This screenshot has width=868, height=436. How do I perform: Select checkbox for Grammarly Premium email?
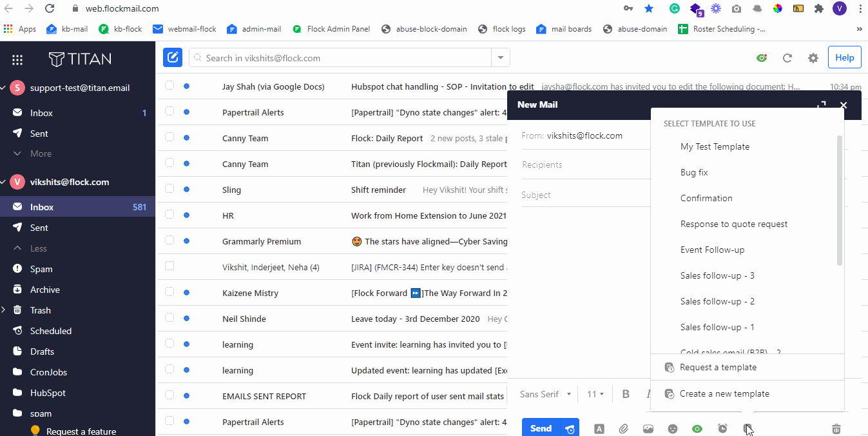point(169,240)
